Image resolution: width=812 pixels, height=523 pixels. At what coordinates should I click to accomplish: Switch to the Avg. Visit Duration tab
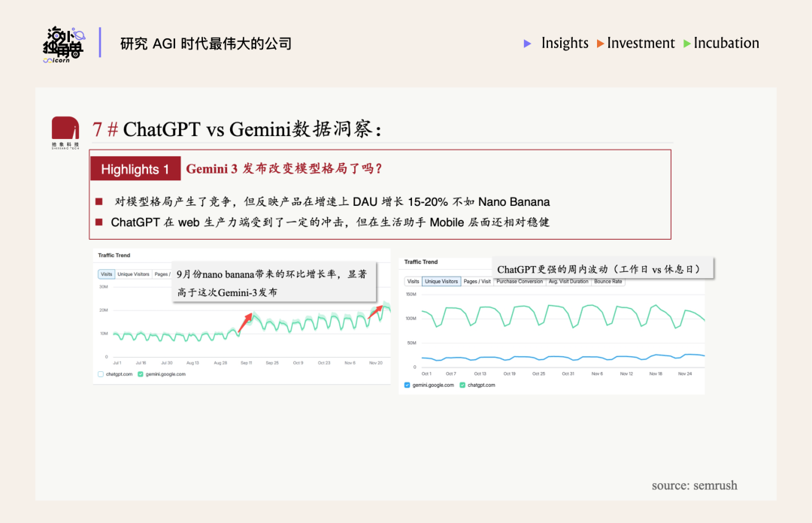tap(568, 282)
